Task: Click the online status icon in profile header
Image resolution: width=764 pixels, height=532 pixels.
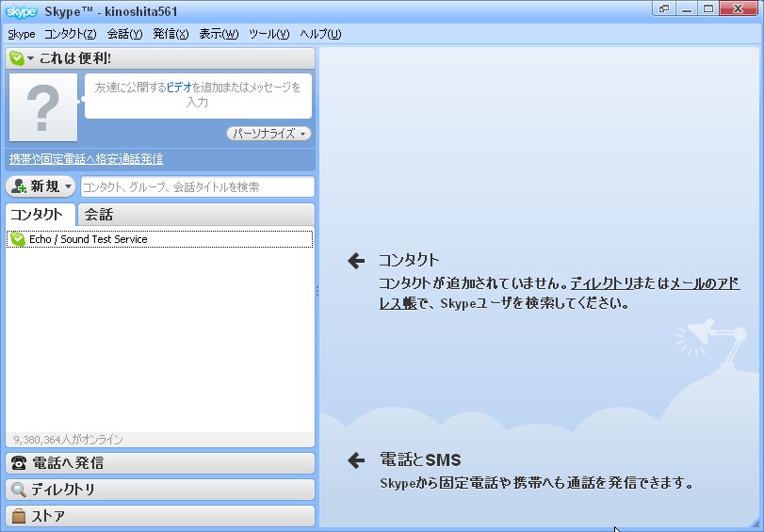Action: [x=17, y=58]
